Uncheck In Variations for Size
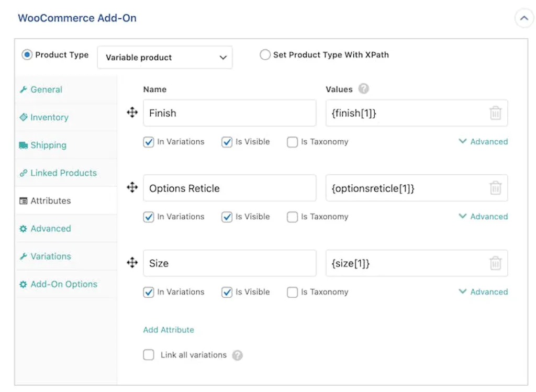536x392 pixels. click(149, 292)
